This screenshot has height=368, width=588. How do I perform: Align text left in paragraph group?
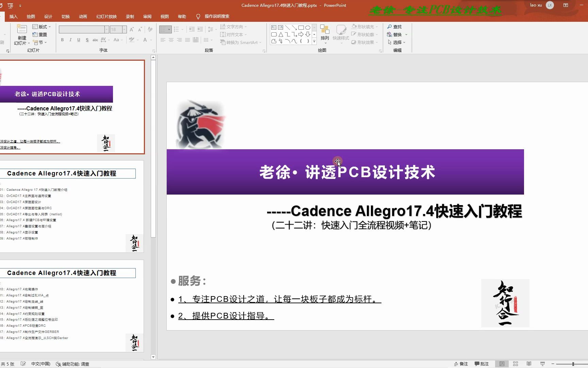click(163, 40)
